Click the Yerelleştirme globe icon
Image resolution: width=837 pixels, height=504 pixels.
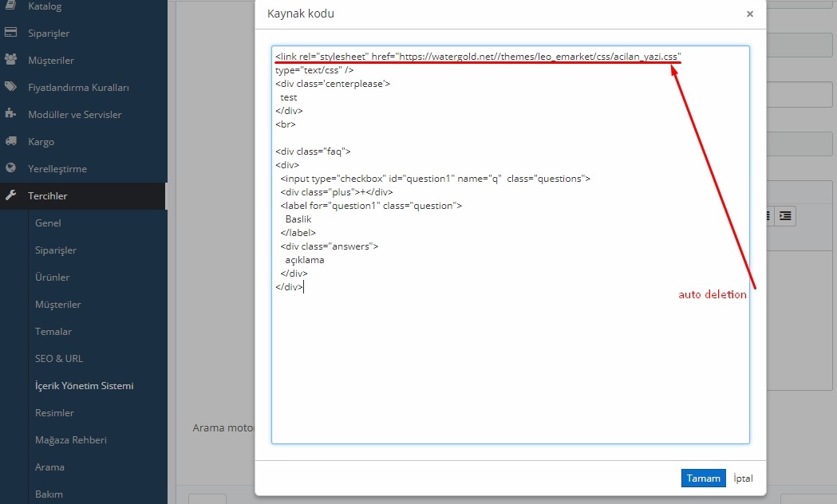(x=10, y=168)
